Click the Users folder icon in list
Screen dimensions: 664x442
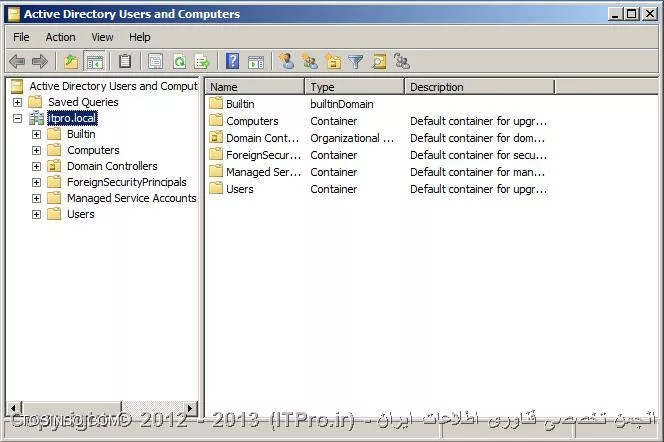216,188
